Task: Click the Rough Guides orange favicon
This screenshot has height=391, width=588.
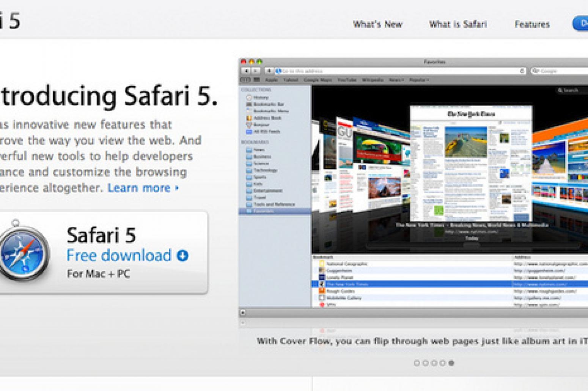Action: (x=322, y=291)
